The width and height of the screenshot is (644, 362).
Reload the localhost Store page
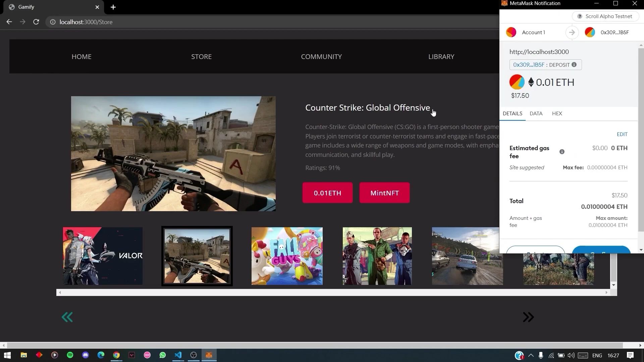click(x=36, y=22)
